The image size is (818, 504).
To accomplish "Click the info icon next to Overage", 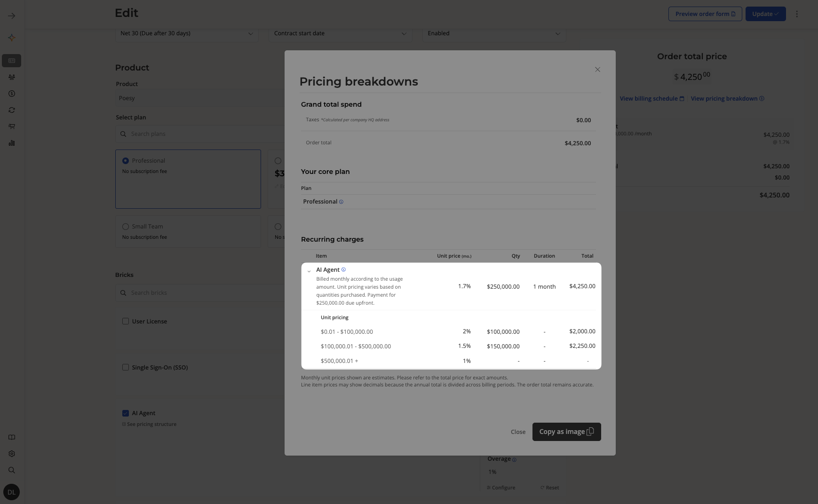I will click(514, 460).
